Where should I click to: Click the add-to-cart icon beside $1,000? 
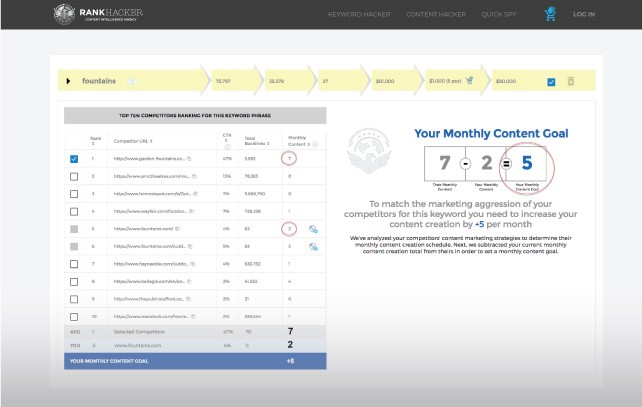coord(469,81)
